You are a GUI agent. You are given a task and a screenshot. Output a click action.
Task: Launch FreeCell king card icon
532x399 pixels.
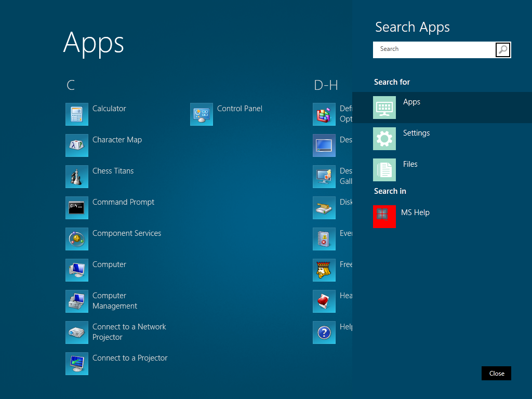pos(324,270)
